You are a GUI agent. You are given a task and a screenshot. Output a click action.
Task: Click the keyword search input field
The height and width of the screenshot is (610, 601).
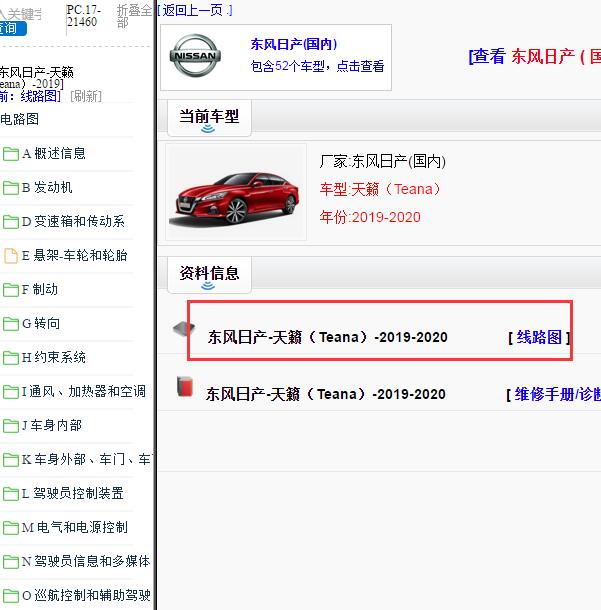pyautogui.click(x=21, y=14)
